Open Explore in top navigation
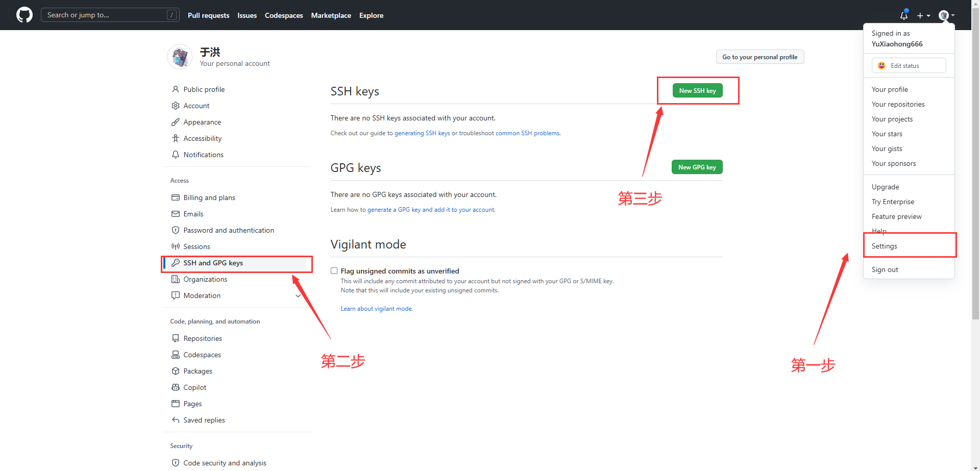980x471 pixels. tap(371, 15)
